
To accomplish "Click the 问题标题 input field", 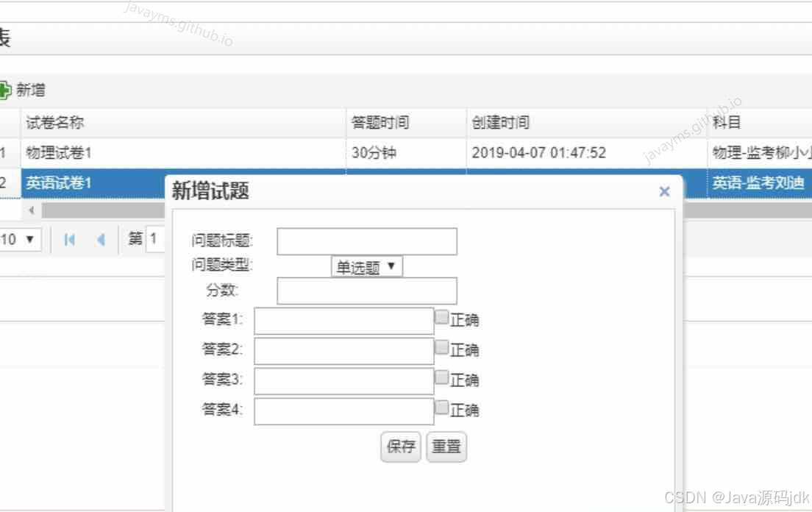I will [366, 241].
